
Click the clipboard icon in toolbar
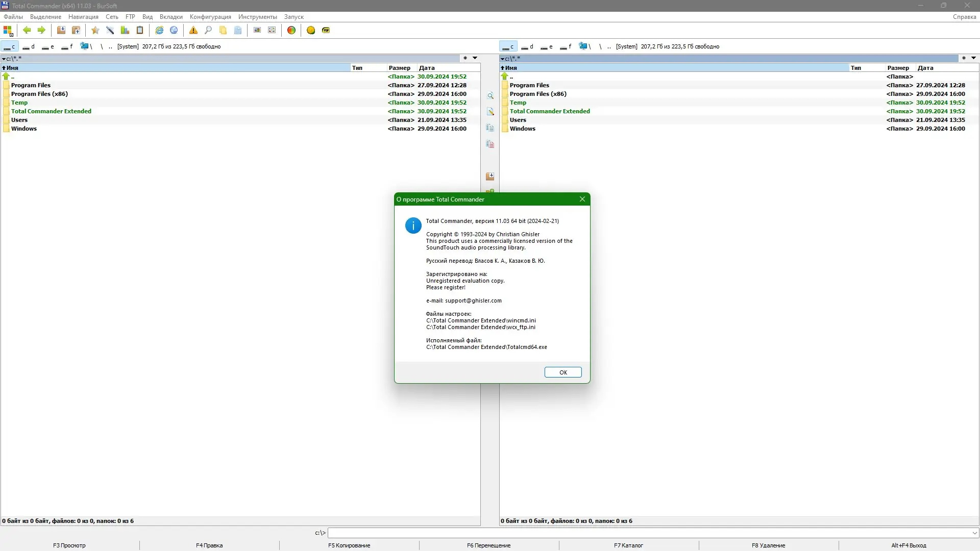coord(140,30)
